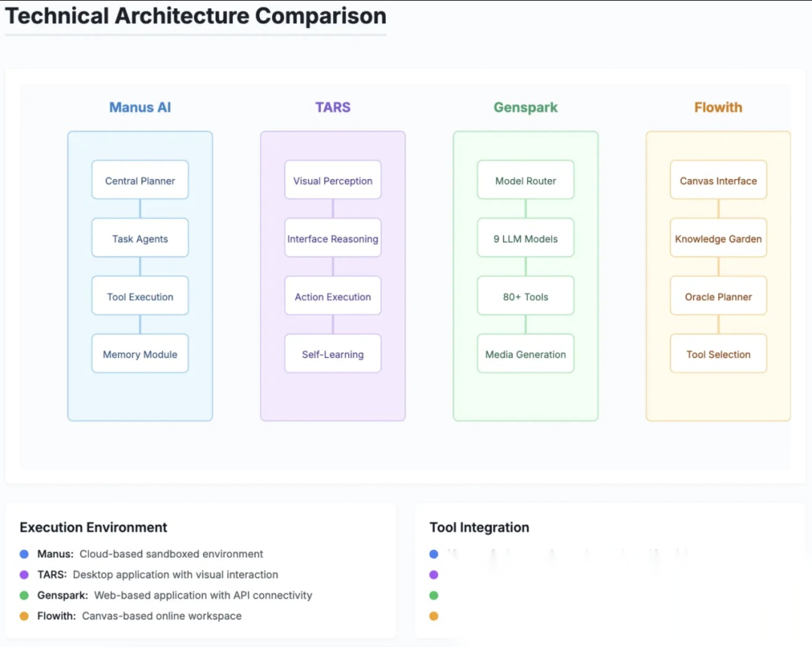Click the Central Planner box
The height and width of the screenshot is (647, 812).
coord(141,181)
